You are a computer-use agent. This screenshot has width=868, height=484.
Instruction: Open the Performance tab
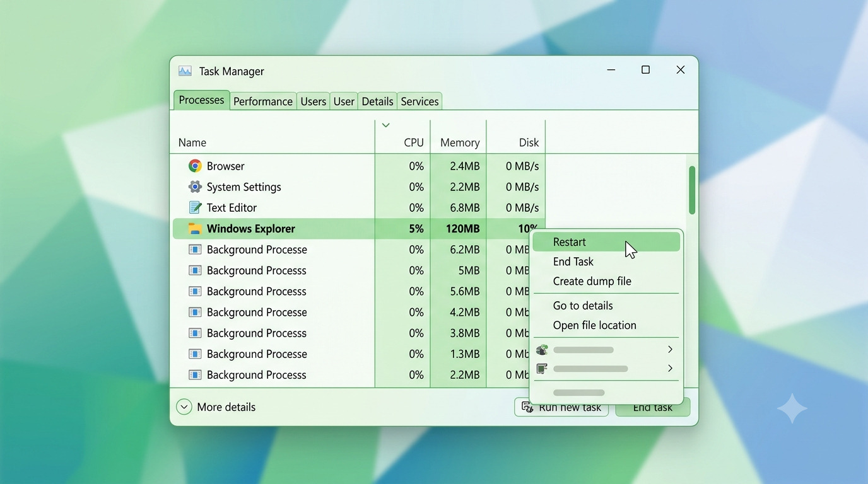click(262, 101)
